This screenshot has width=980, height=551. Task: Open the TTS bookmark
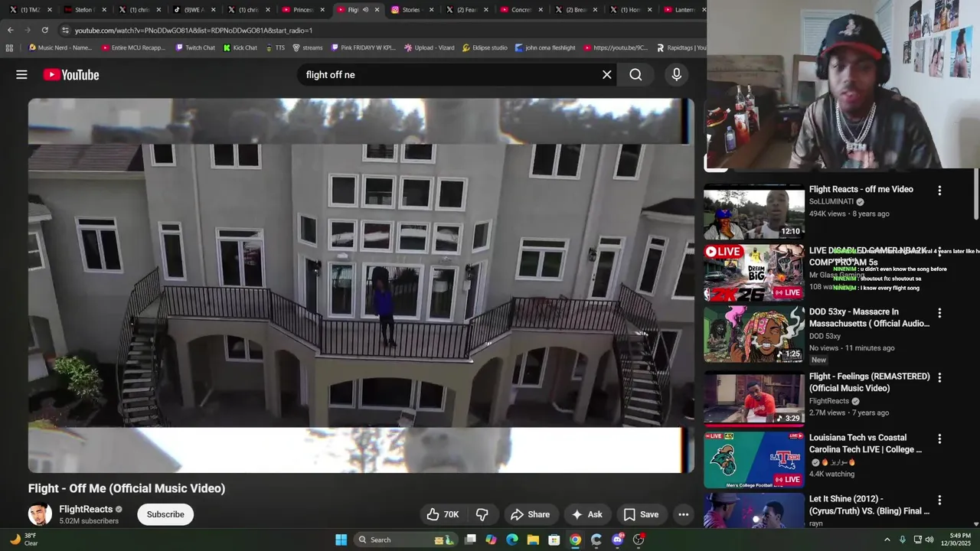click(275, 47)
